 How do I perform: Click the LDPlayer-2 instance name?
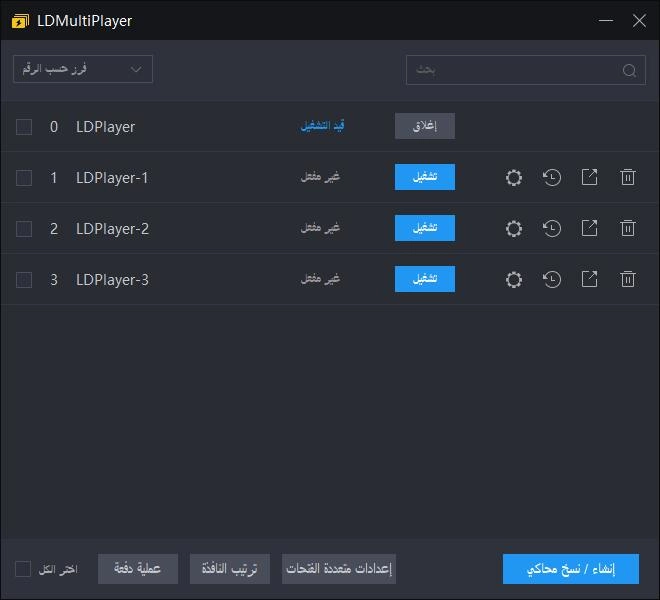pos(112,229)
